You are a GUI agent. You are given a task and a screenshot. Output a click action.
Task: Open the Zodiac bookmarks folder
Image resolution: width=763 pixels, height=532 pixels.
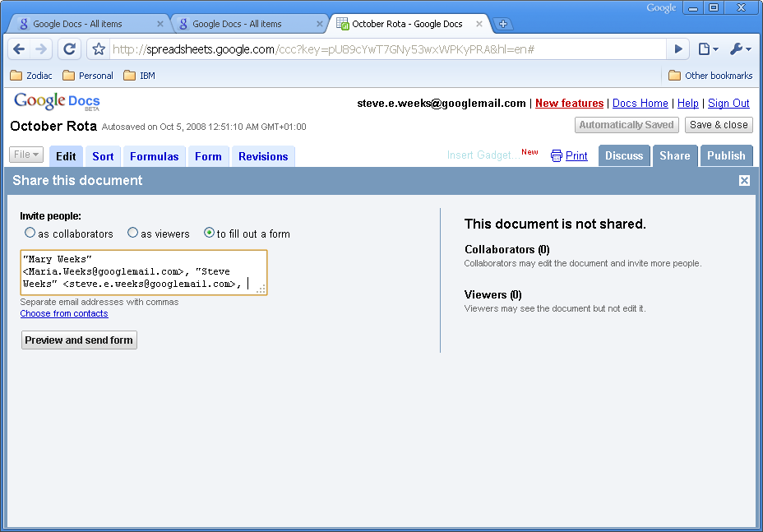coord(31,76)
